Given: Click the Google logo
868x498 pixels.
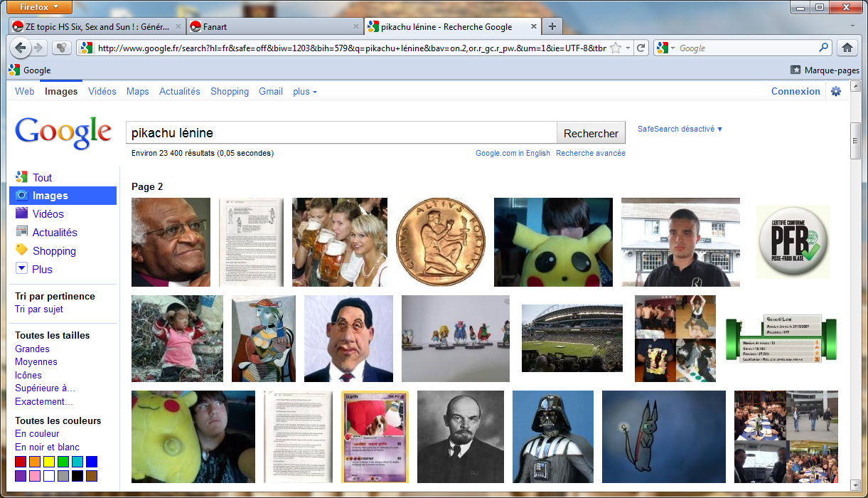Looking at the screenshot, I should coord(63,132).
